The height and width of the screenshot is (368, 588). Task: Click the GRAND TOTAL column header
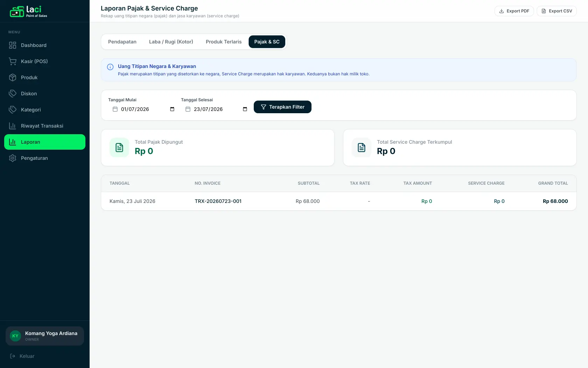pyautogui.click(x=553, y=183)
